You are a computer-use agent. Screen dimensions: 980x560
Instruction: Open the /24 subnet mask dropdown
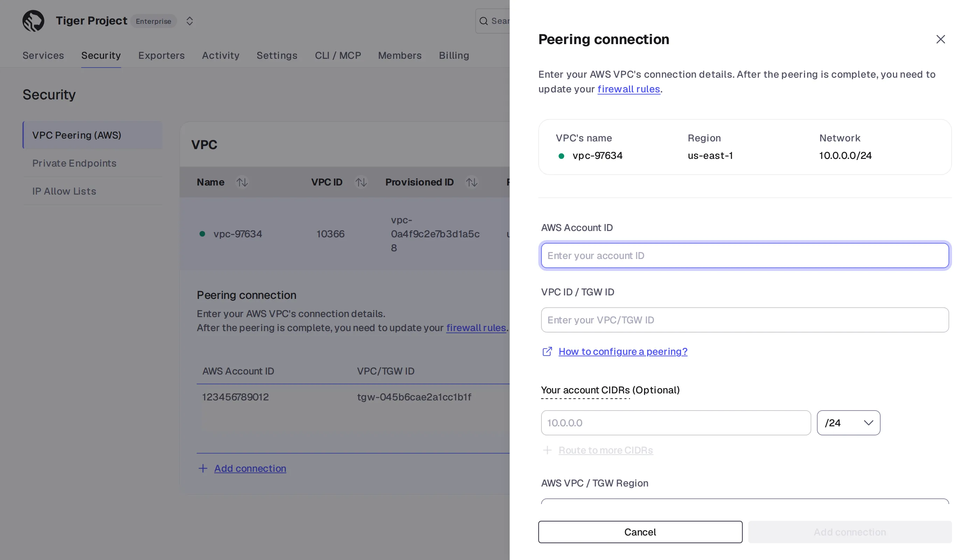click(x=848, y=423)
